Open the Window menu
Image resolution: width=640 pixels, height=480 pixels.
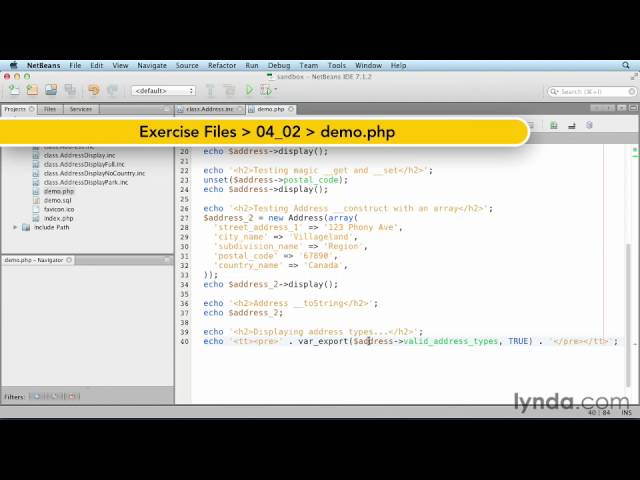click(368, 65)
